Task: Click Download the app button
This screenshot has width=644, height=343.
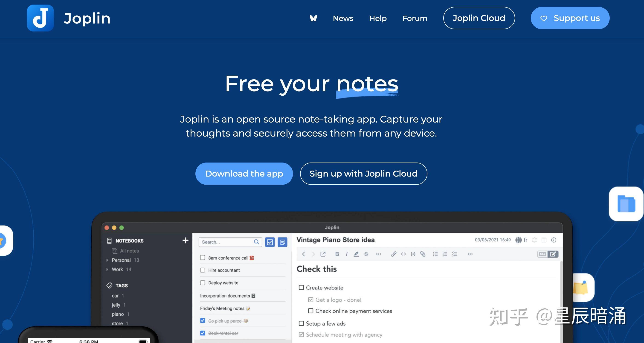Action: 244,174
